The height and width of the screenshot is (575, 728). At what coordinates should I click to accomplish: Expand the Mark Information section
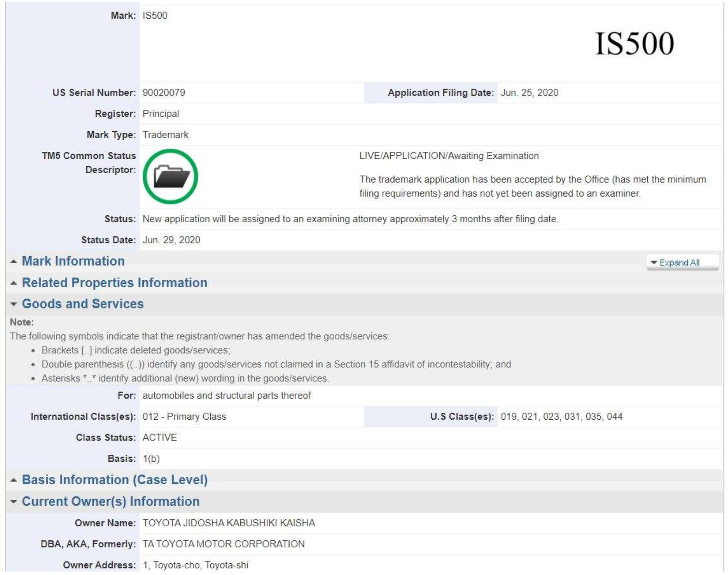pyautogui.click(x=73, y=261)
